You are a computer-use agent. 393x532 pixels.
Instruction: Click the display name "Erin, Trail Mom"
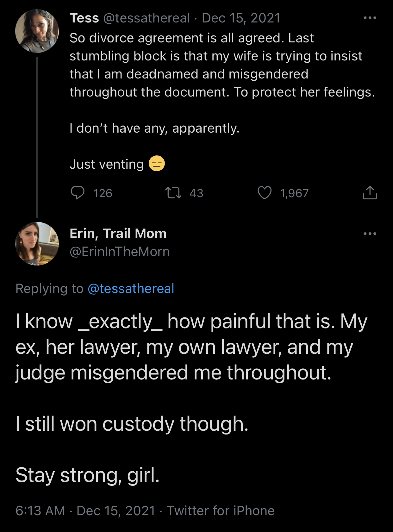118,234
